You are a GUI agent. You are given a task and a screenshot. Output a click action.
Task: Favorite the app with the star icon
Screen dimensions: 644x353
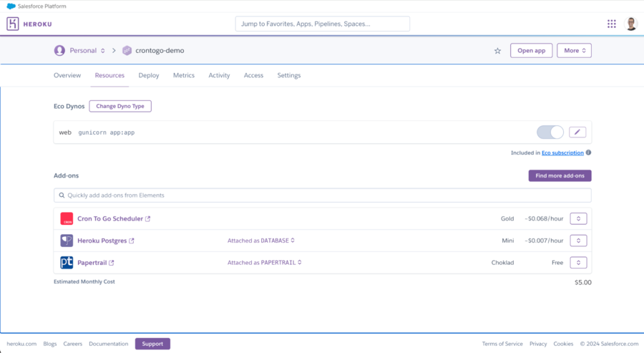(x=497, y=51)
